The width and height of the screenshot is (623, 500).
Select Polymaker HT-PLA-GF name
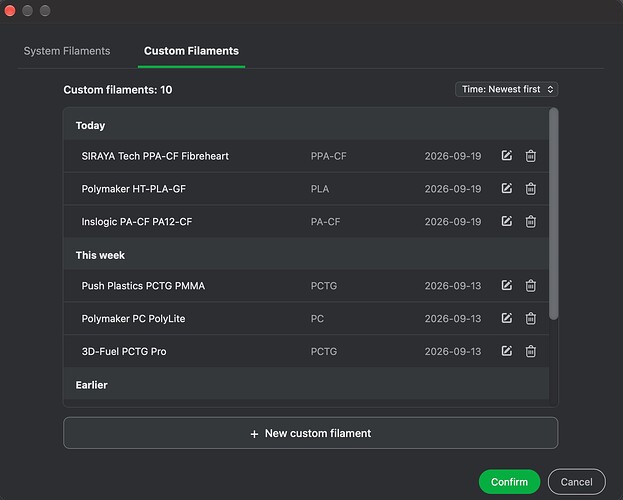134,189
